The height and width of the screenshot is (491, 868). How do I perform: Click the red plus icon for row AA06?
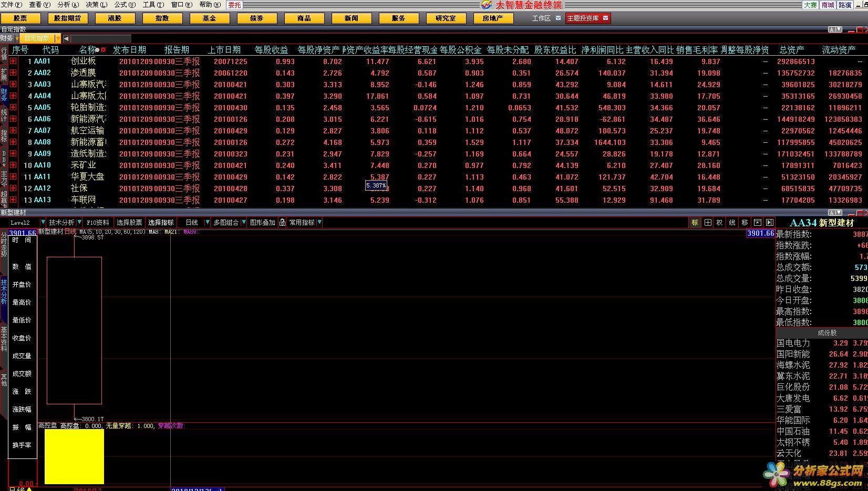[13, 119]
